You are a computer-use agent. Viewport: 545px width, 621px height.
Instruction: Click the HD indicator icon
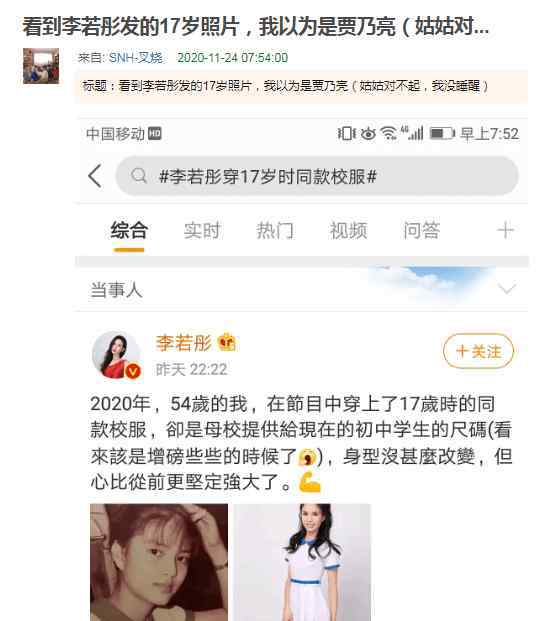click(154, 134)
